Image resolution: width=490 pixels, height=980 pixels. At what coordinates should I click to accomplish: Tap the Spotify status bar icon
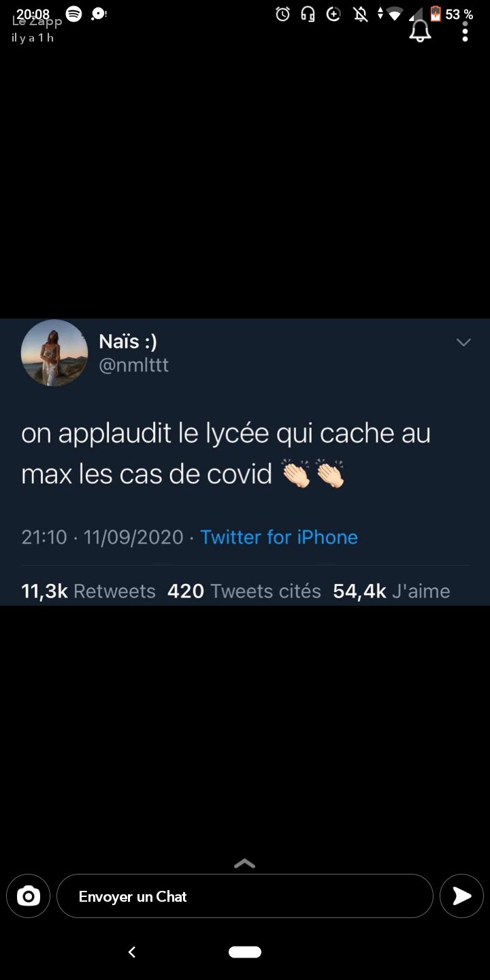73,14
